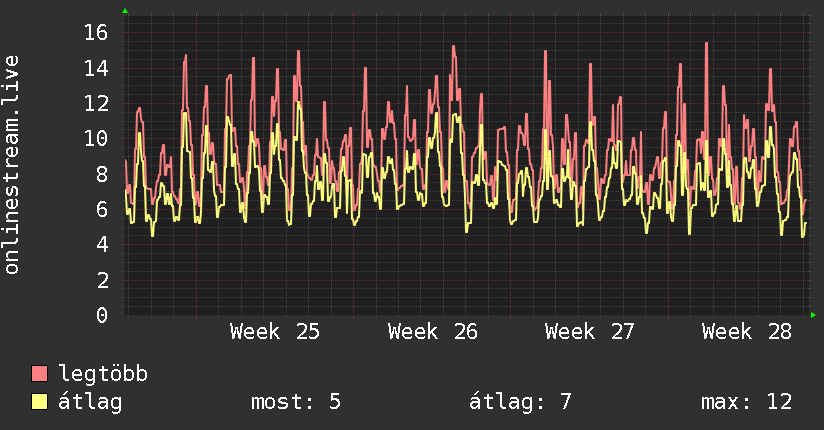
Task: Click the green arrow atop the y-axis
Action: tap(125, 11)
